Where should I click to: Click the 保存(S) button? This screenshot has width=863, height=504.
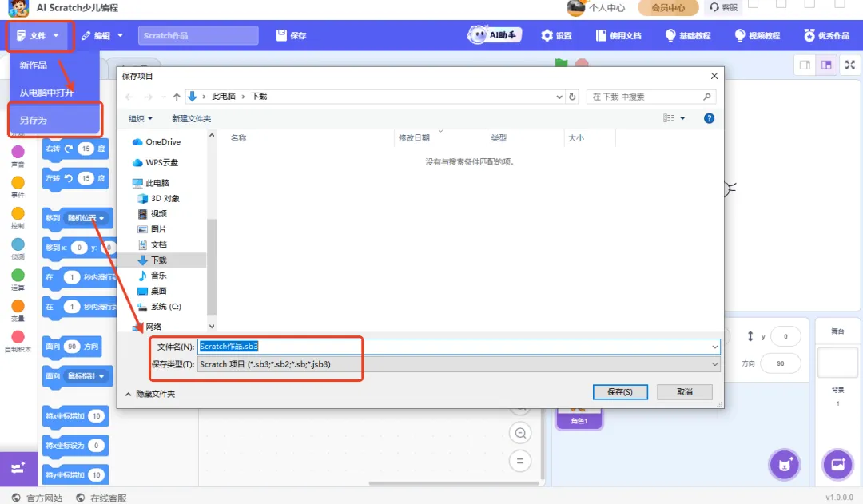pyautogui.click(x=620, y=391)
